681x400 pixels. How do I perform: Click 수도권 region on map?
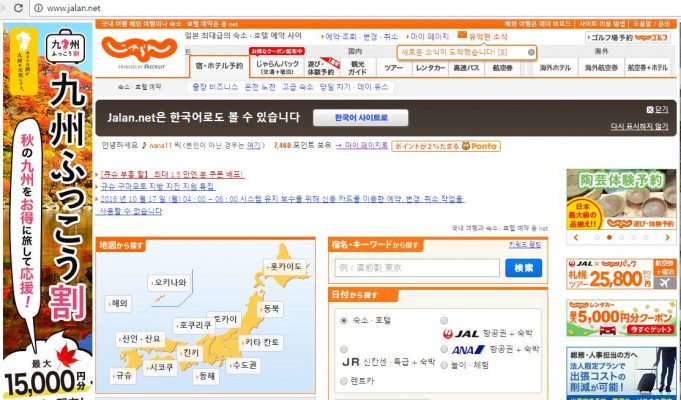pyautogui.click(x=244, y=365)
